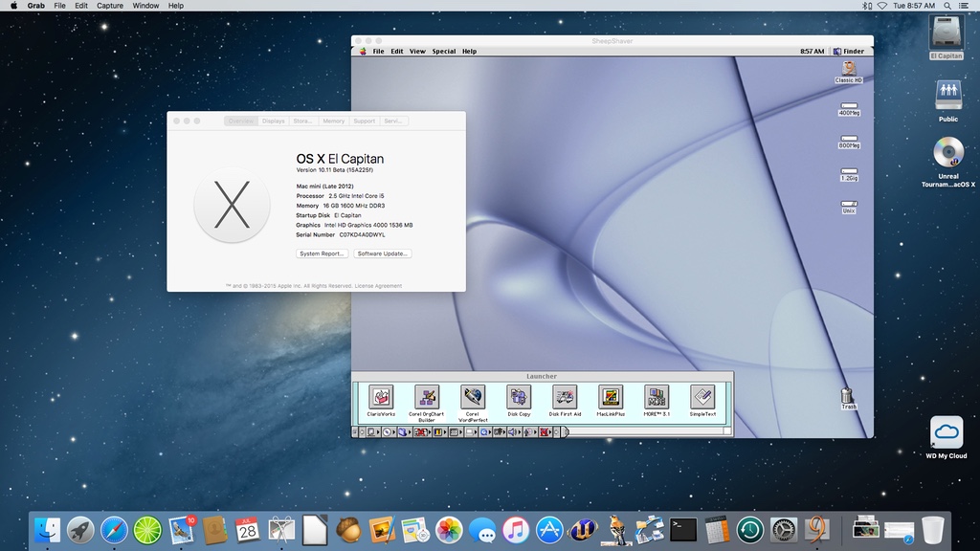The width and height of the screenshot is (980, 551).
Task: Open Calculator from the Dock
Action: (x=717, y=530)
